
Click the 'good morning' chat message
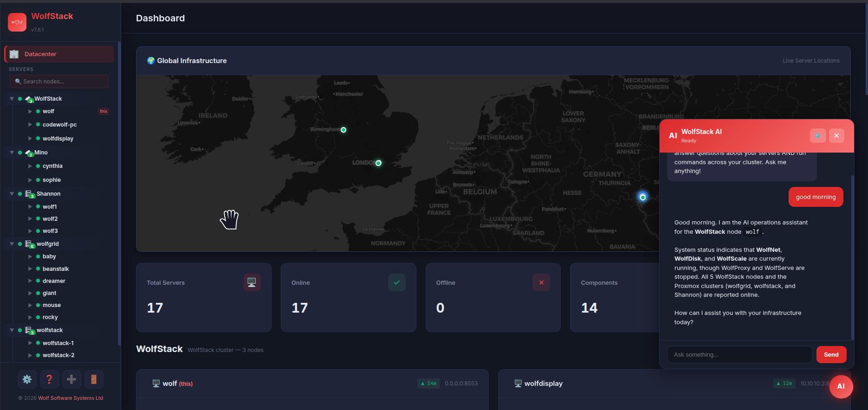pyautogui.click(x=816, y=197)
